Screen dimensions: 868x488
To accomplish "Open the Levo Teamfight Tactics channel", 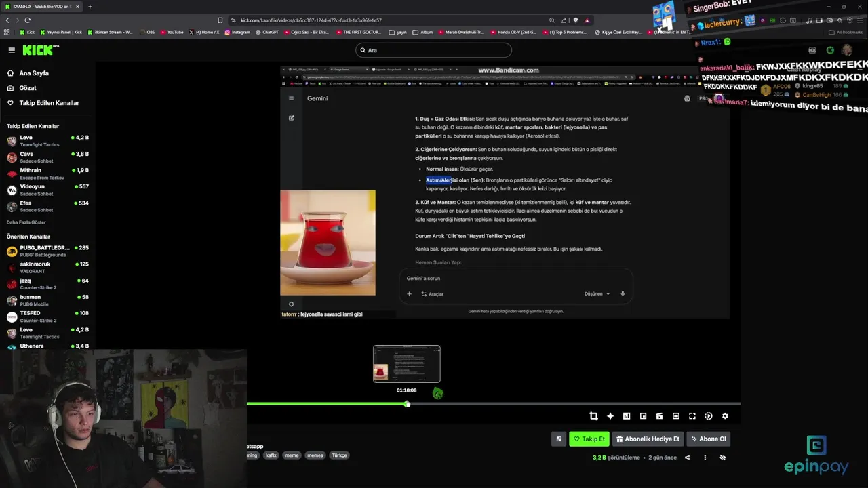I will click(47, 141).
